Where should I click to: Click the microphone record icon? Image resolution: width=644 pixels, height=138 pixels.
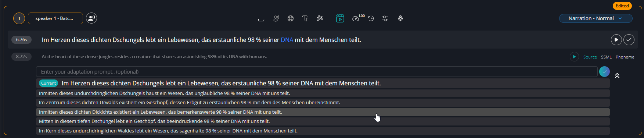400,18
